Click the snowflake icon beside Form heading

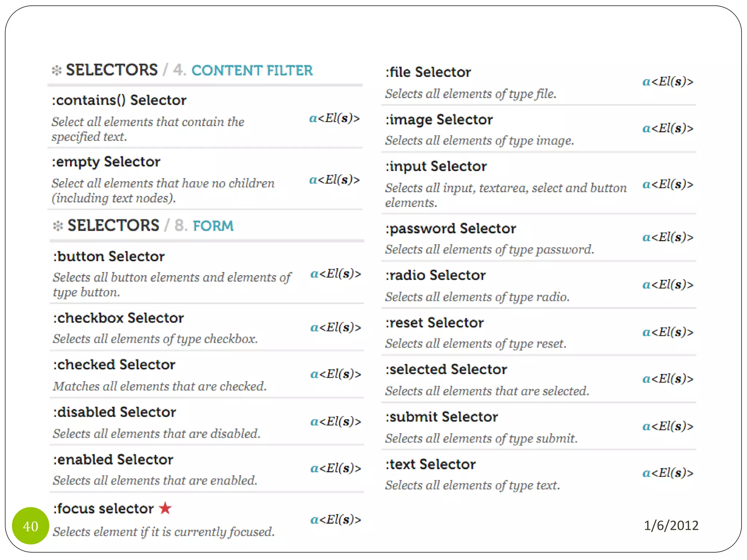pyautogui.click(x=58, y=226)
